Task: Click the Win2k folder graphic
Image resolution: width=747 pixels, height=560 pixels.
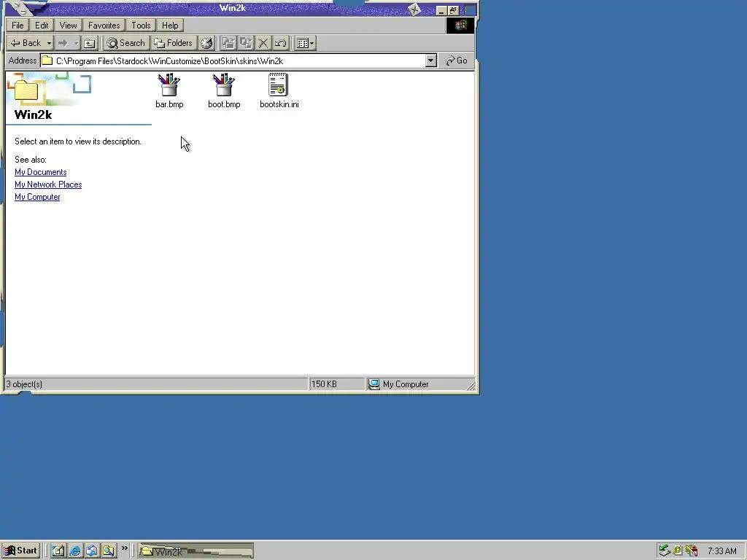Action: pyautogui.click(x=26, y=90)
